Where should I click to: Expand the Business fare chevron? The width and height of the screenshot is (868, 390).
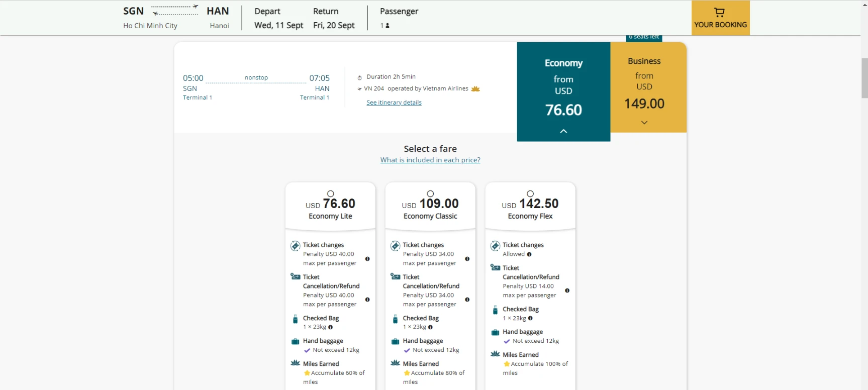tap(644, 123)
